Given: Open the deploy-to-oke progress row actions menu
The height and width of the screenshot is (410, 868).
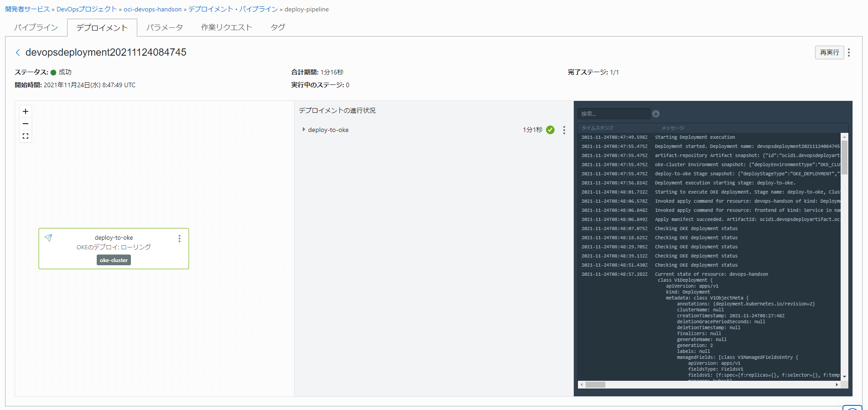Looking at the screenshot, I should [x=564, y=130].
